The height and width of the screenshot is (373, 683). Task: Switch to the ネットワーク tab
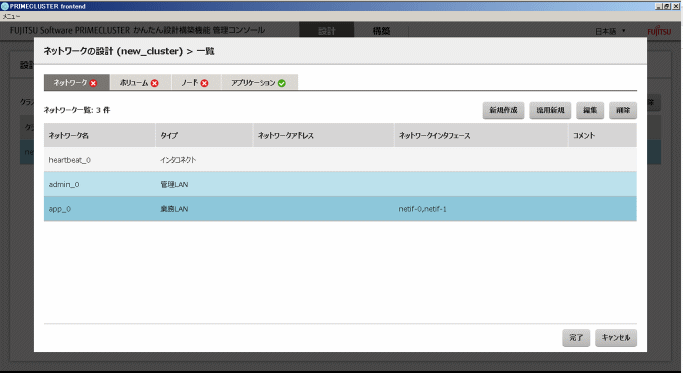(x=77, y=82)
